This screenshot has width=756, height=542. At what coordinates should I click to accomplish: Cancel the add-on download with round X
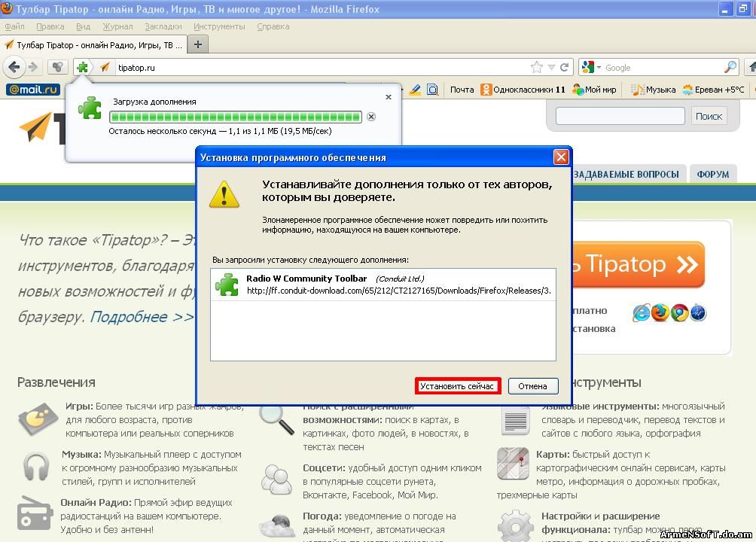(371, 117)
